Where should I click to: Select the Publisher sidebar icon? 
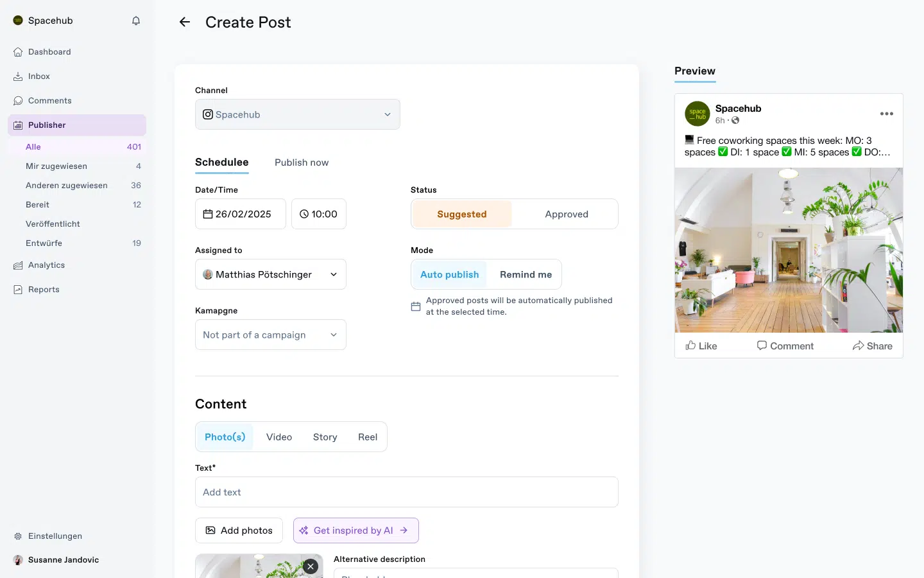17,125
